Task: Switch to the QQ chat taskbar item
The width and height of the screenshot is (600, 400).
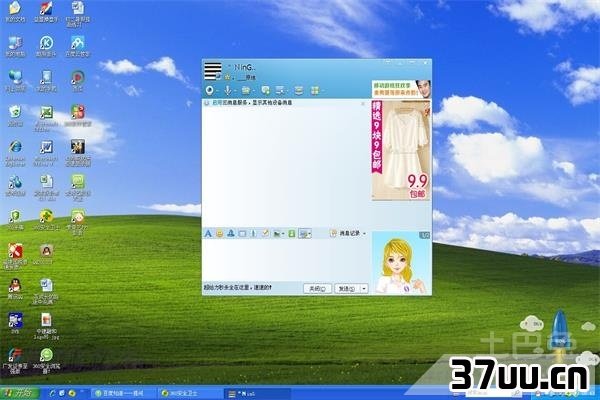Action: coord(256,393)
